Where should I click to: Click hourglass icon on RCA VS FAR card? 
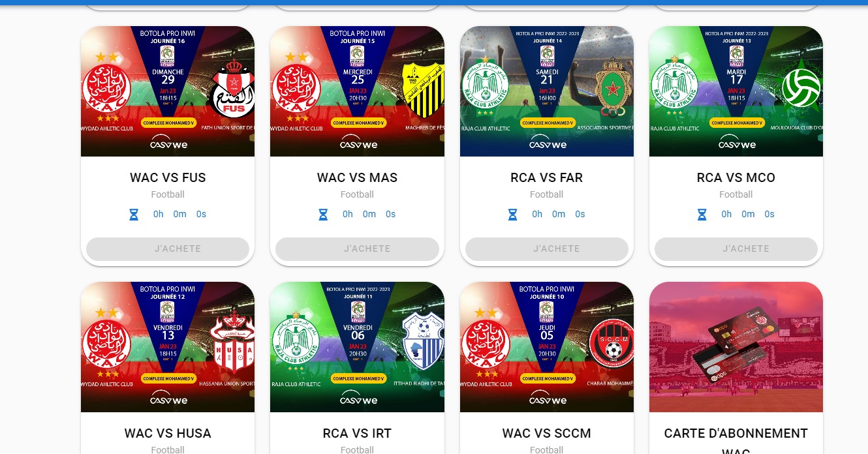click(513, 214)
